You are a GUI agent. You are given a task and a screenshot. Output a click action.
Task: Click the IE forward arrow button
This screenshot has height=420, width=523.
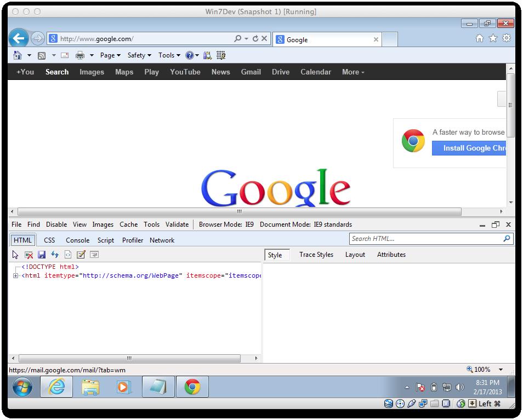(37, 39)
